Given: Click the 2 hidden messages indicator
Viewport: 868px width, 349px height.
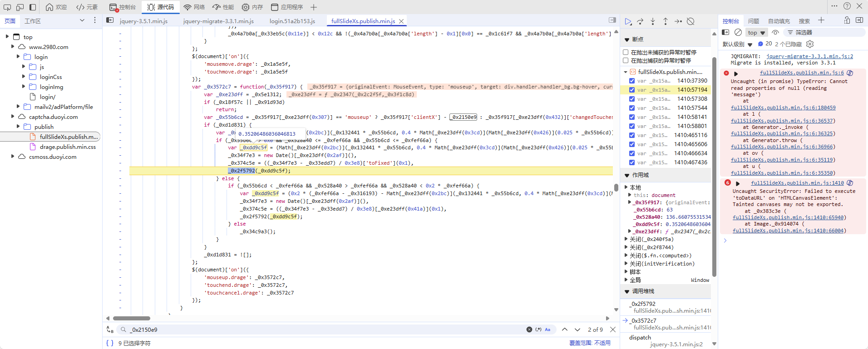Looking at the screenshot, I should click(x=788, y=44).
